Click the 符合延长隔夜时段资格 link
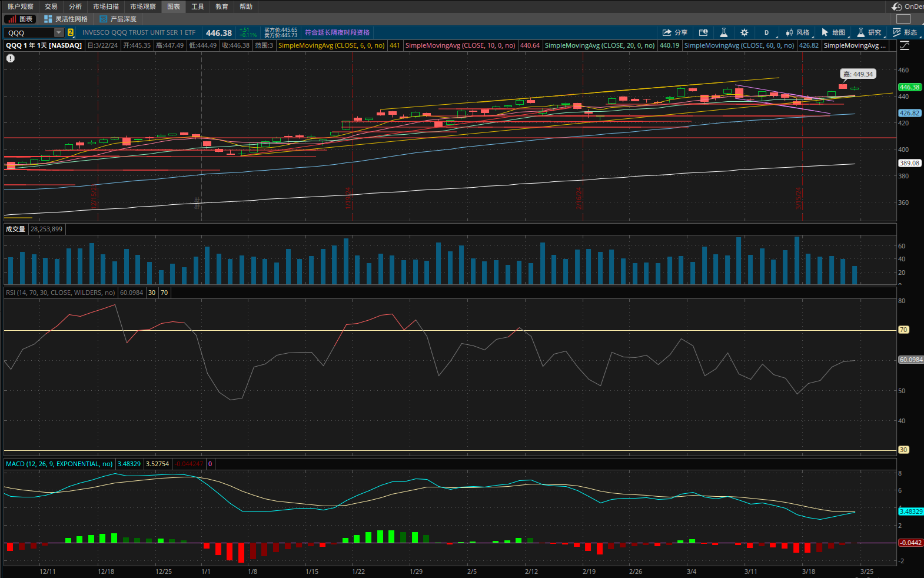The image size is (924, 578). click(337, 32)
